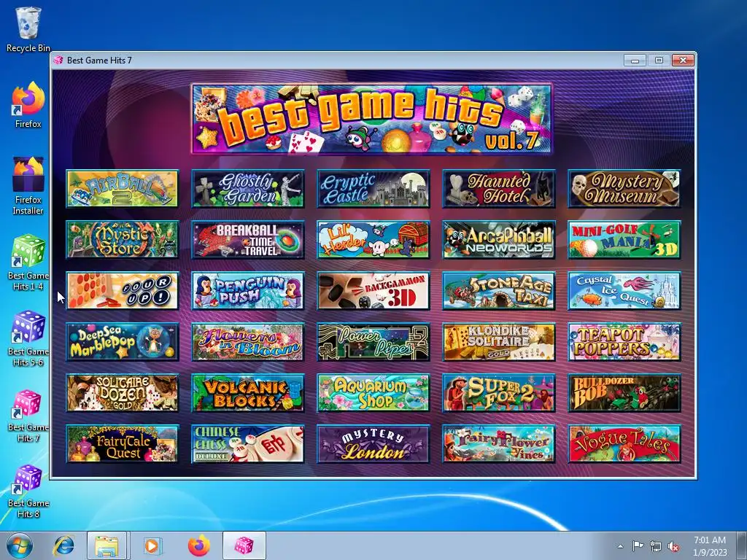
Task: Select the Firefox Installer desktop icon
Action: 28,186
